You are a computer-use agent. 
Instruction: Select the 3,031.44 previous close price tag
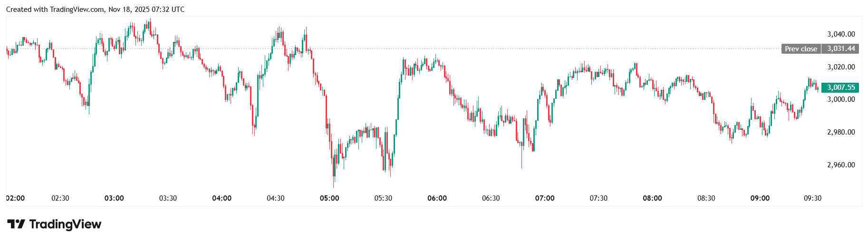(840, 48)
